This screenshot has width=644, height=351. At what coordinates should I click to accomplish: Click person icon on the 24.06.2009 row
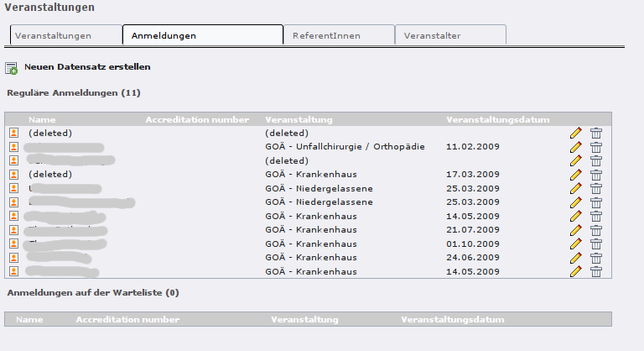[13, 258]
